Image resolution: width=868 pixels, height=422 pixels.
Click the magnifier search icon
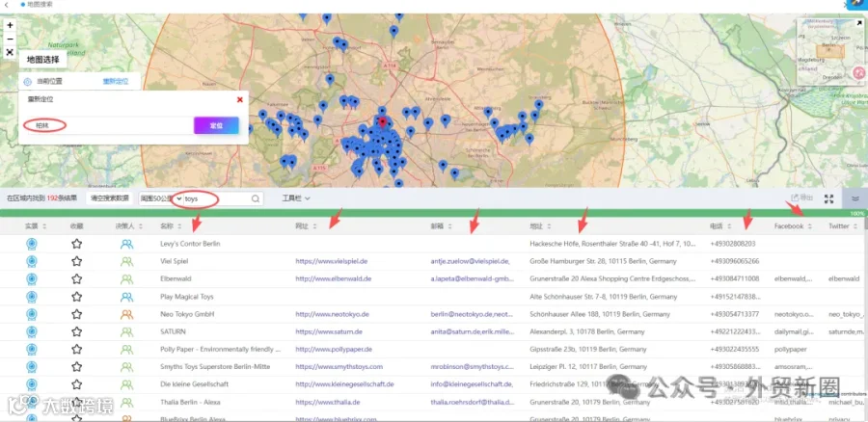pyautogui.click(x=256, y=198)
